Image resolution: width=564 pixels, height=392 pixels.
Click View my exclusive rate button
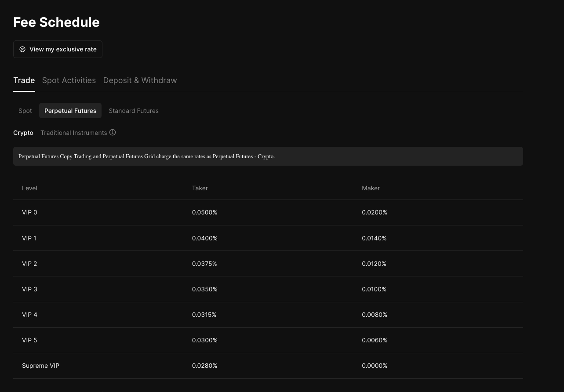click(x=58, y=49)
